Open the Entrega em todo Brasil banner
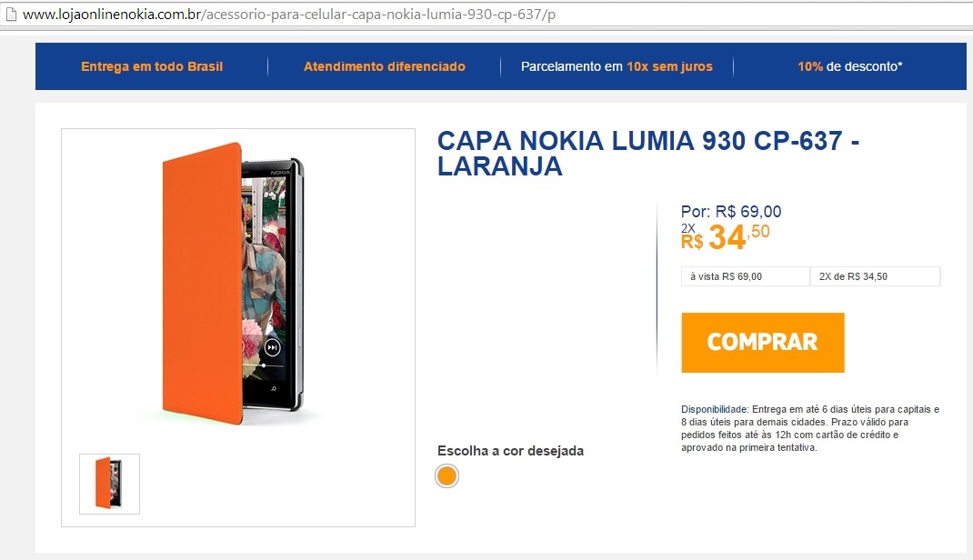 [152, 66]
